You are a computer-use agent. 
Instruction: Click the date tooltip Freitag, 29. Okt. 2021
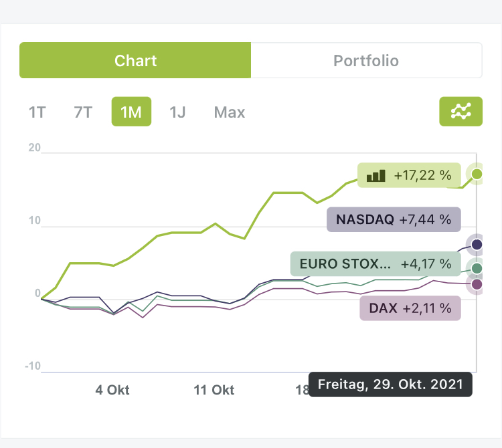pos(390,385)
